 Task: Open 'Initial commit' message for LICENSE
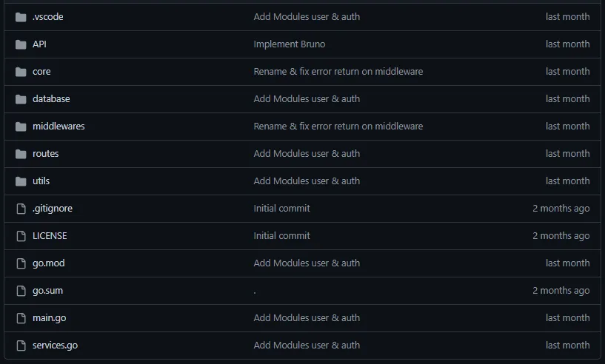(281, 236)
